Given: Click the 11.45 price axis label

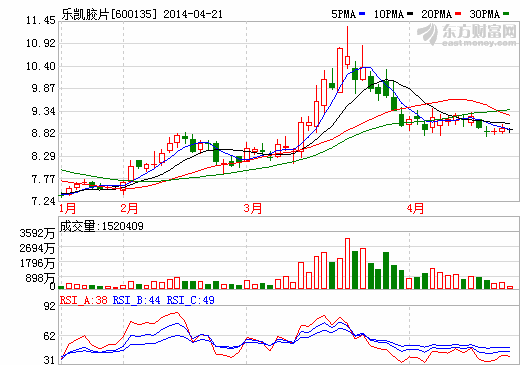Looking at the screenshot, I should 41,21.
